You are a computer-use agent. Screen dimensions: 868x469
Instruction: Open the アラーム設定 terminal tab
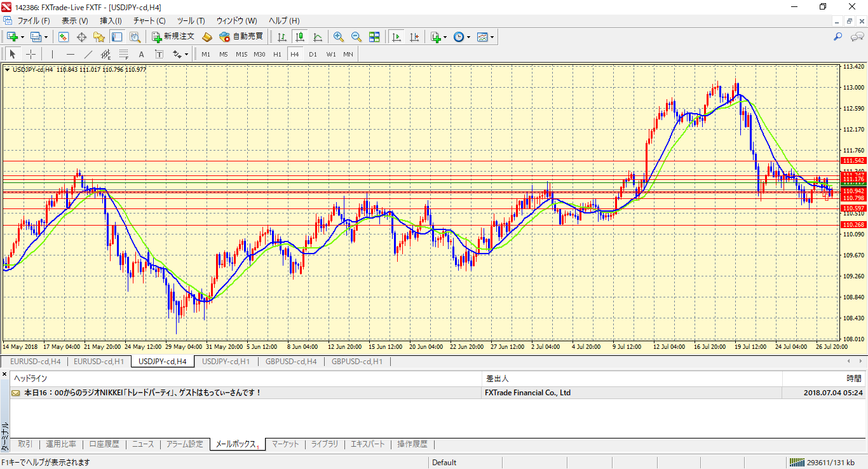coord(185,444)
